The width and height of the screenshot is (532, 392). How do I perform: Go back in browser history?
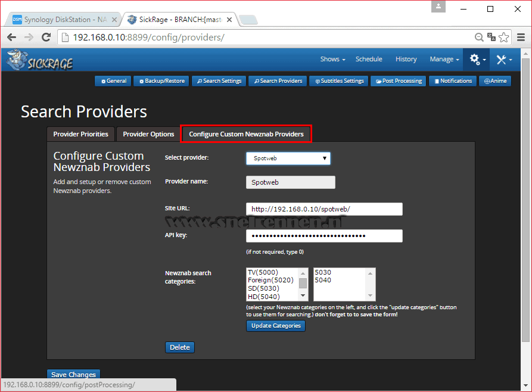point(11,37)
